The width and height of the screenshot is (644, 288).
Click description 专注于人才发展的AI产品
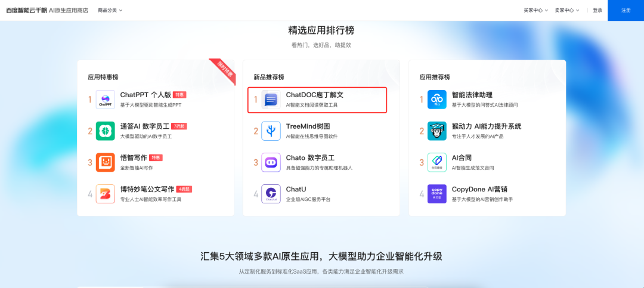[478, 137]
